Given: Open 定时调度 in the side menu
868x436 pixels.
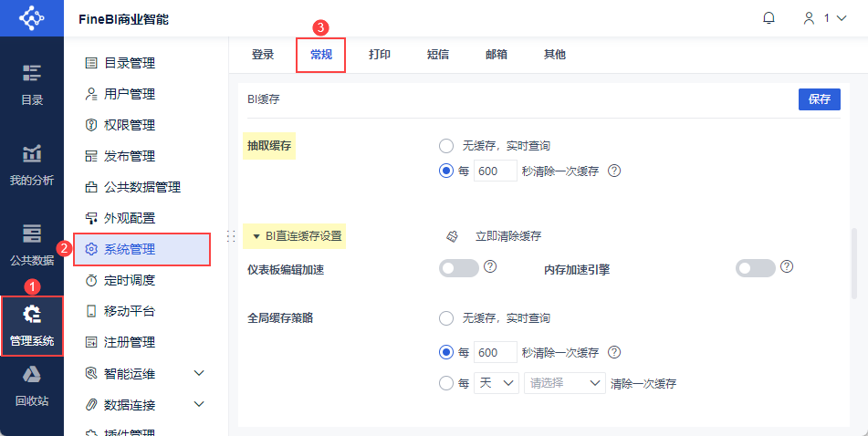Looking at the screenshot, I should click(x=130, y=280).
